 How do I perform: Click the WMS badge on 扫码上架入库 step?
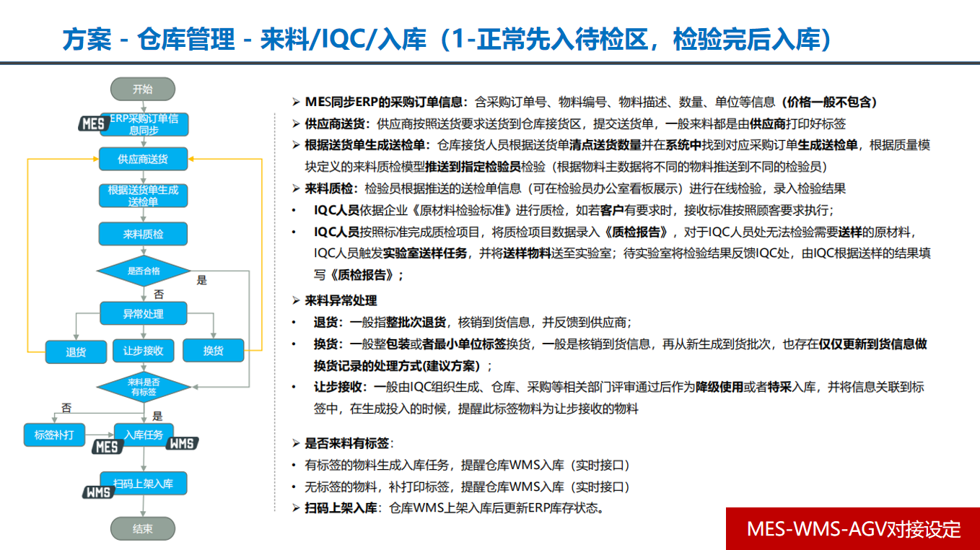click(x=97, y=492)
